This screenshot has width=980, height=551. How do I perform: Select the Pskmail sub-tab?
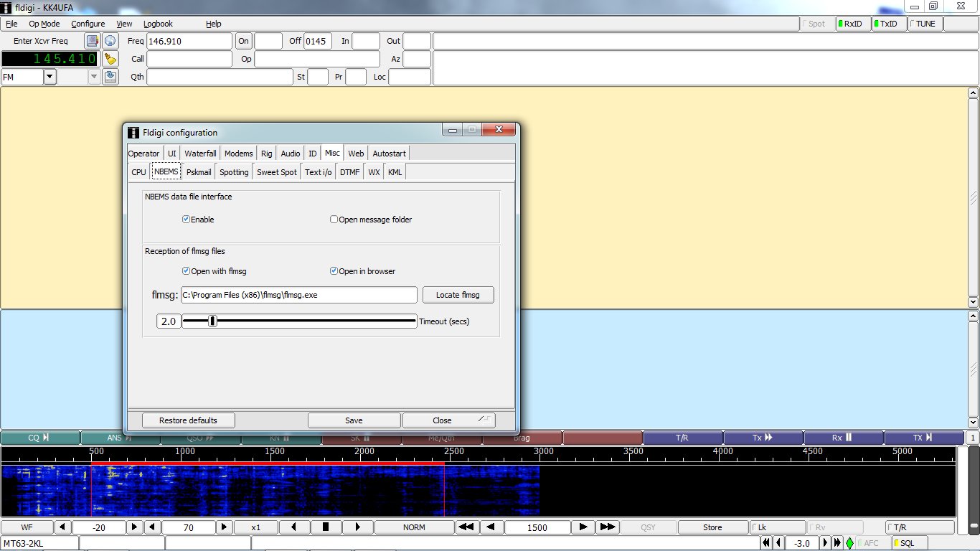[199, 172]
